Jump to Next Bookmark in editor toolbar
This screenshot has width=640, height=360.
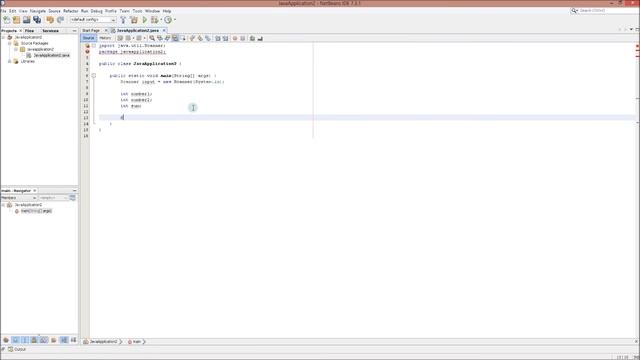[200, 38]
